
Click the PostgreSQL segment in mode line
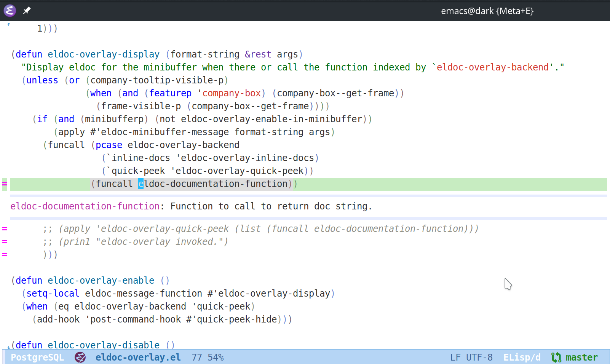point(37,357)
